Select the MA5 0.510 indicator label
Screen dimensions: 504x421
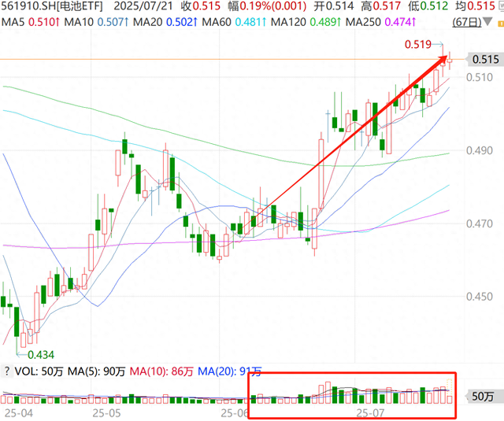[31, 22]
